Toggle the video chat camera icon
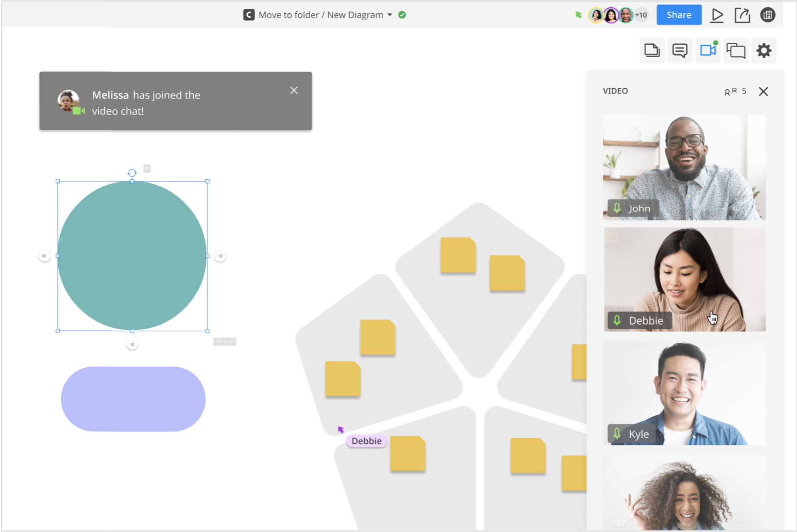The height and width of the screenshot is (532, 797). pos(708,50)
